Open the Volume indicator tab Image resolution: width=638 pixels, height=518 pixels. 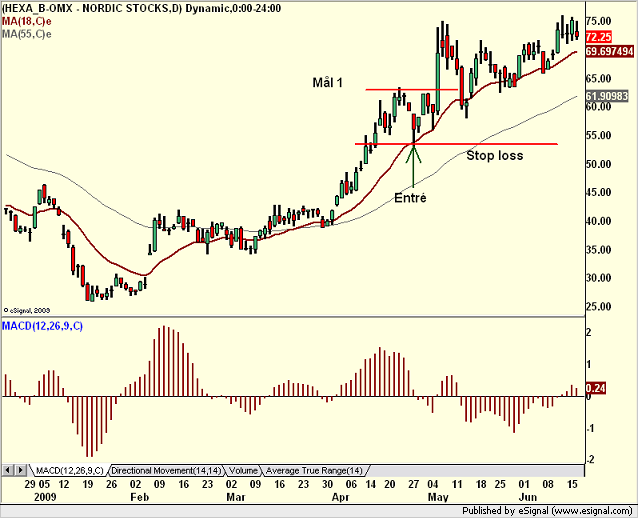[243, 470]
